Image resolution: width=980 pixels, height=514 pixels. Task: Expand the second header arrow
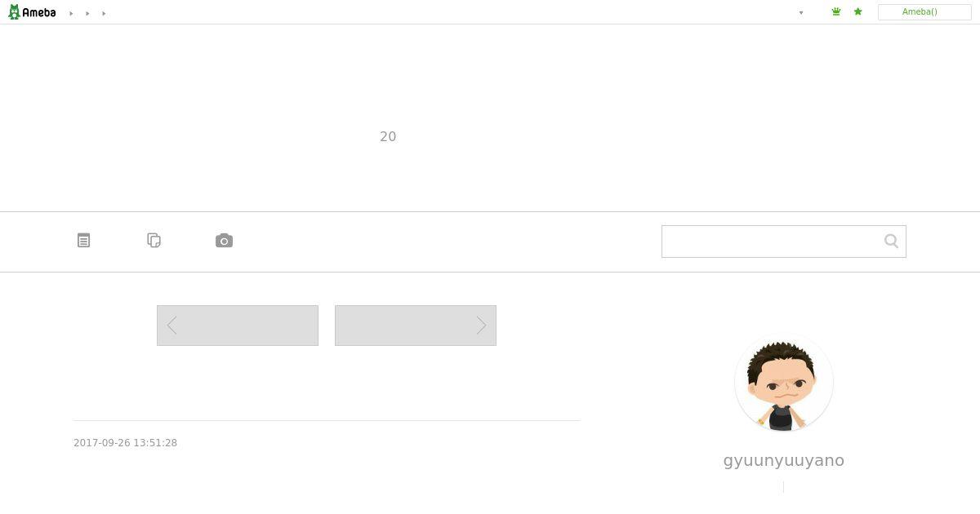[87, 13]
